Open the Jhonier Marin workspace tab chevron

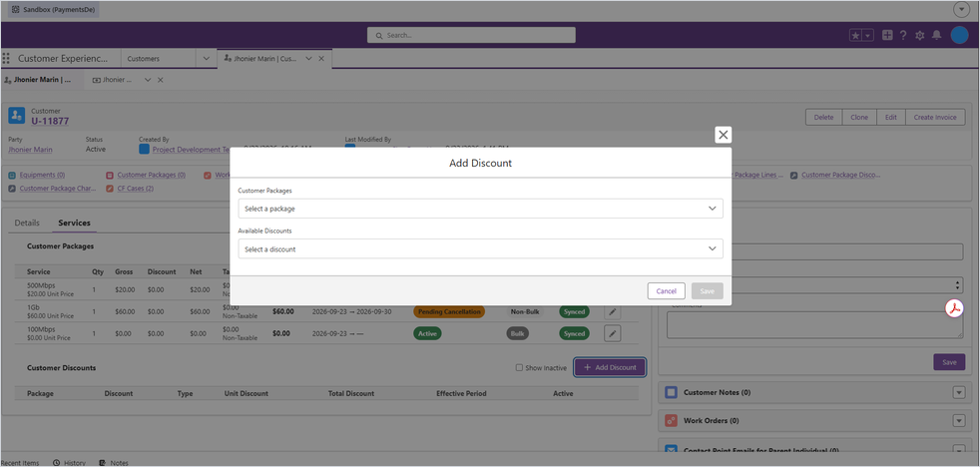(x=308, y=58)
